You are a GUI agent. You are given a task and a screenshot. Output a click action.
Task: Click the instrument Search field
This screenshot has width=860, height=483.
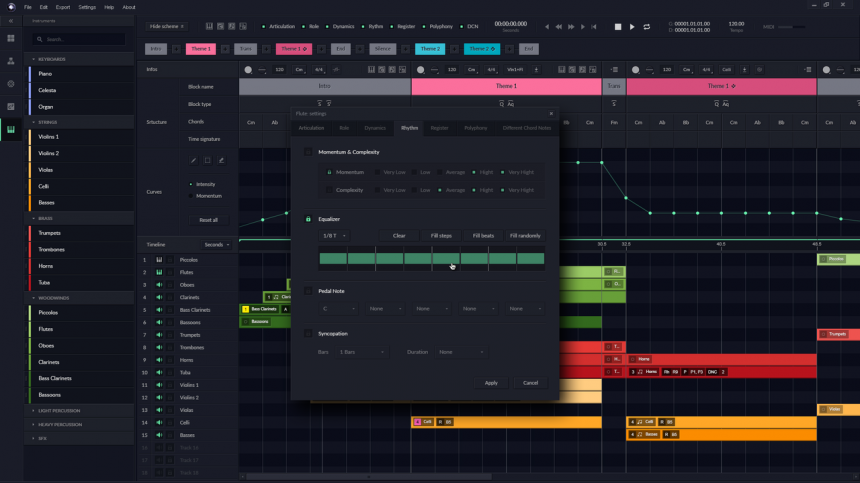click(x=80, y=39)
